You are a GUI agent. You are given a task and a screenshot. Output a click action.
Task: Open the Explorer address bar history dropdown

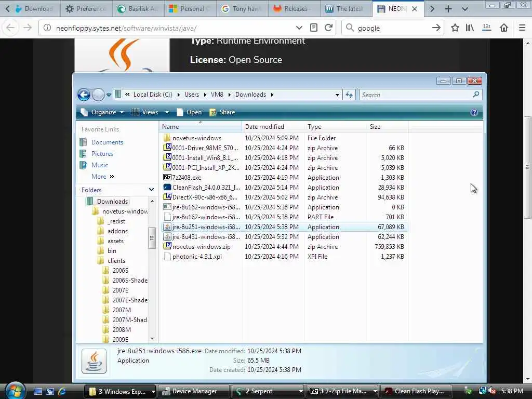(x=337, y=95)
